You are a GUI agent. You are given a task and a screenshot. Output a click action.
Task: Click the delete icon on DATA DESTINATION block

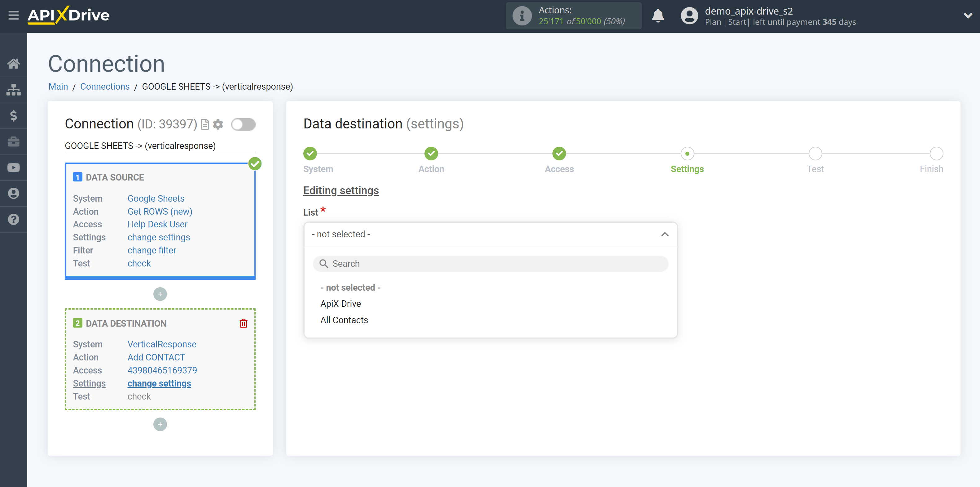(x=244, y=323)
